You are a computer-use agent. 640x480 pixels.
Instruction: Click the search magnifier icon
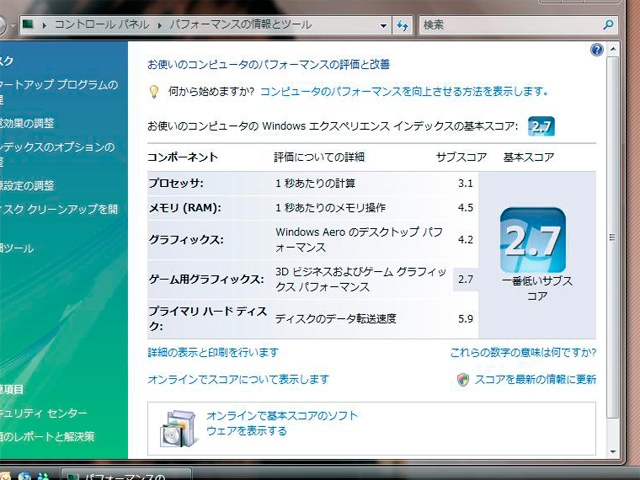608,25
